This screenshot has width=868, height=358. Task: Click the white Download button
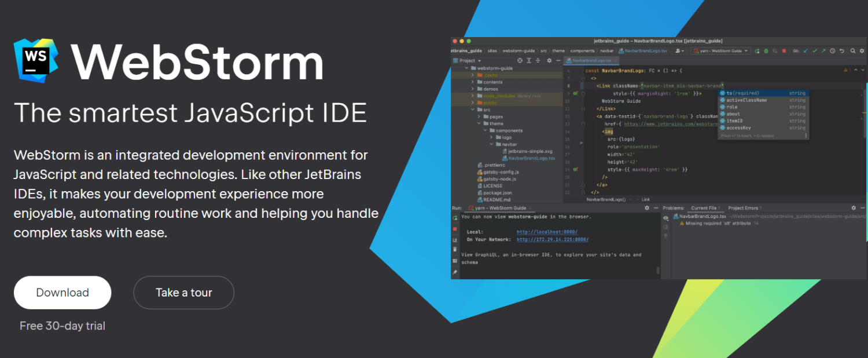click(62, 293)
